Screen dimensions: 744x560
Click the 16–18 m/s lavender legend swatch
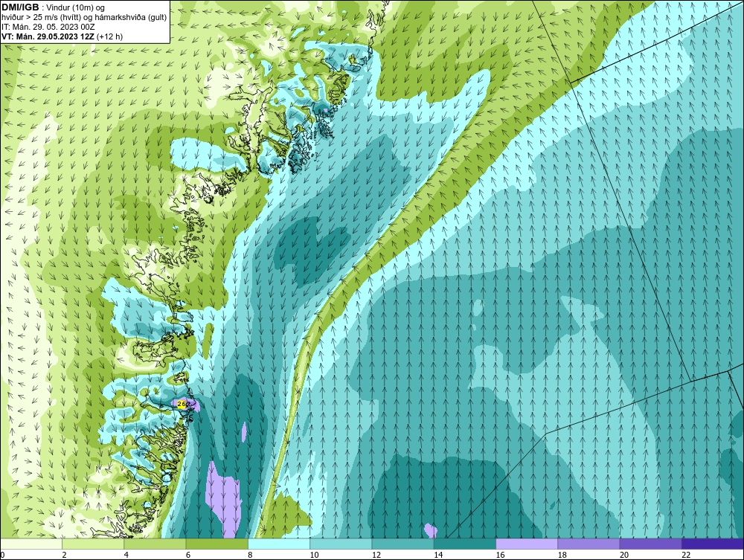527,544
